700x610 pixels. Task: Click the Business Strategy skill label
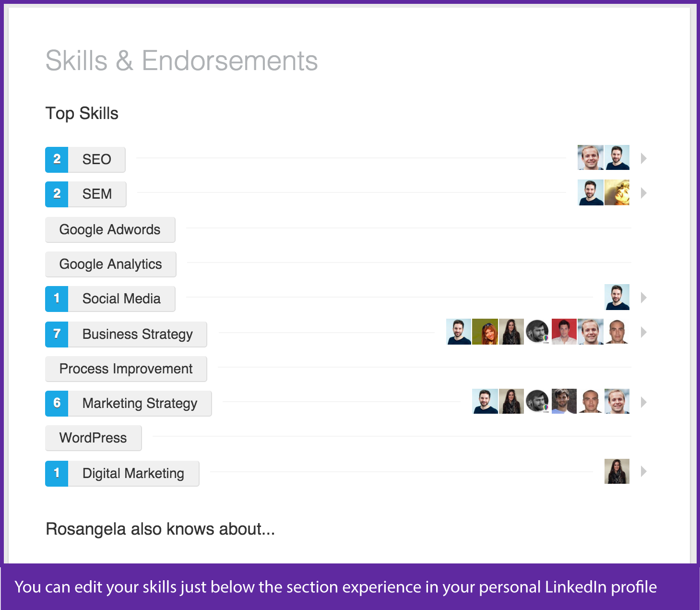click(x=137, y=334)
